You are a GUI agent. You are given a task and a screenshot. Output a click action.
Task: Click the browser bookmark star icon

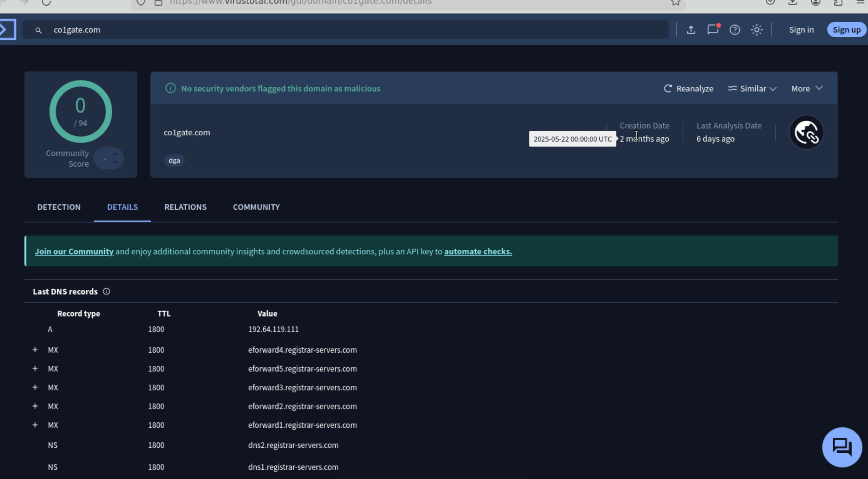676,3
